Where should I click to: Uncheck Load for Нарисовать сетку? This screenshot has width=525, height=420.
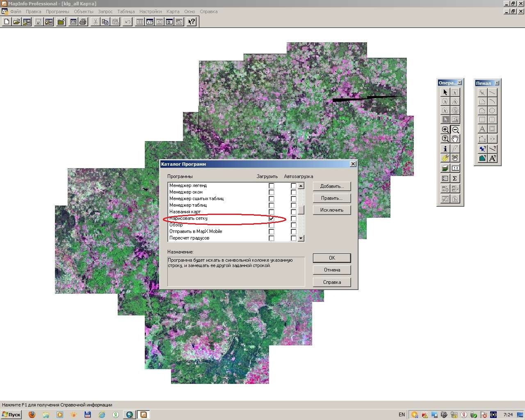coord(272,219)
